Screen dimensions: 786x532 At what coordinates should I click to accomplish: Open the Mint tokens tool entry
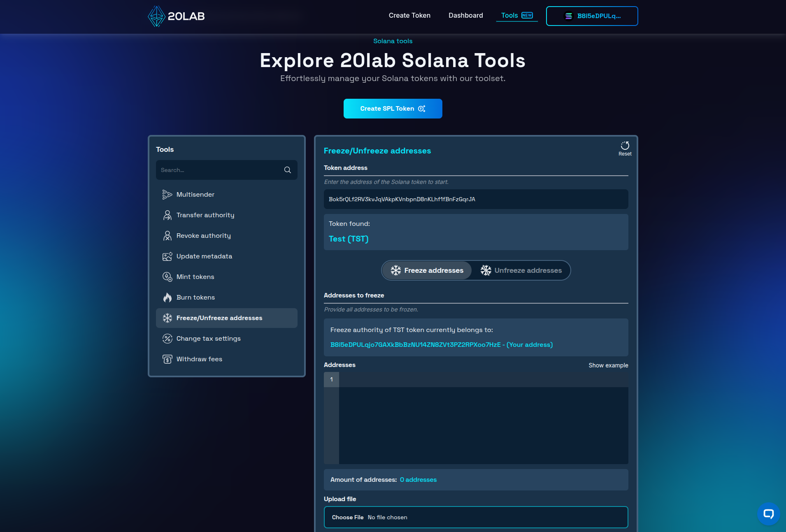227,277
